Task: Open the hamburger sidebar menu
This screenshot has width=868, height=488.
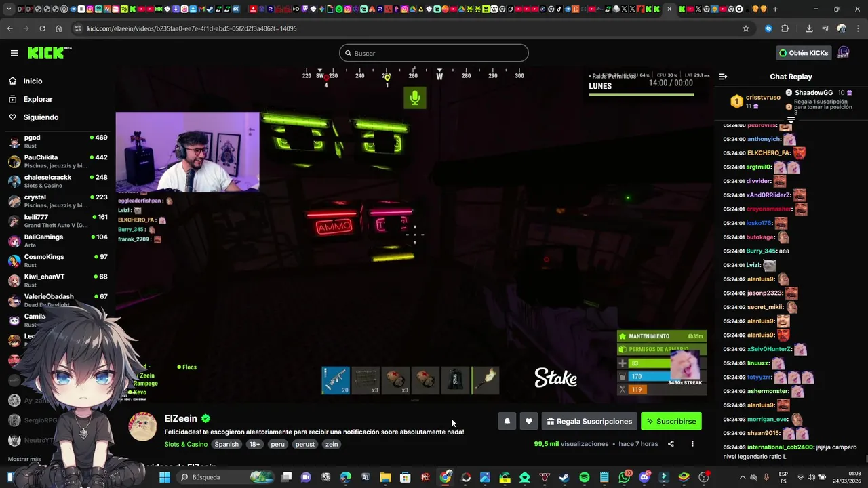Action: tap(14, 53)
